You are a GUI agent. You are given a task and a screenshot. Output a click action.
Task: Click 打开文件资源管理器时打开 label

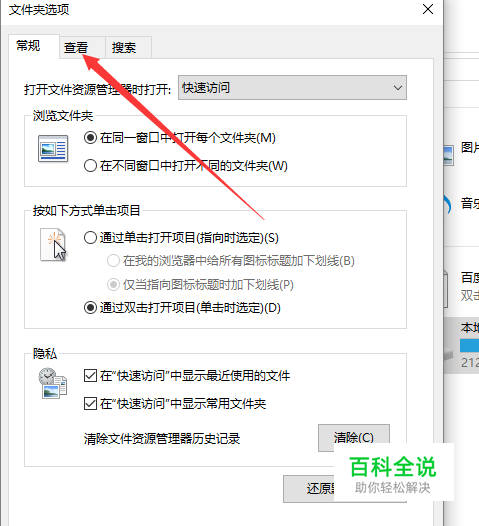(x=97, y=90)
